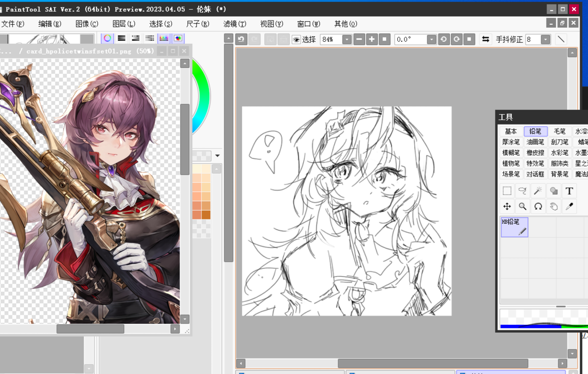
Task: Flip canvas horizontally with double-arrow icon
Action: point(485,39)
